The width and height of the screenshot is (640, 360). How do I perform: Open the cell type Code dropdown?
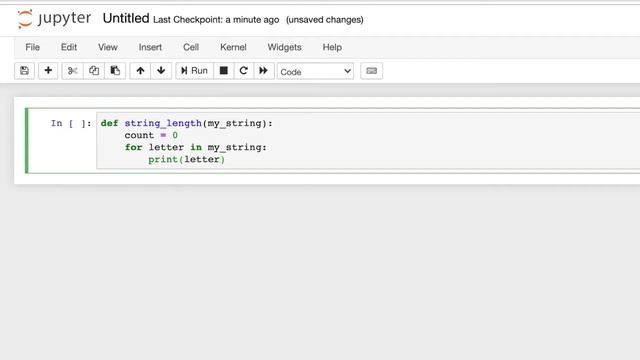(316, 71)
